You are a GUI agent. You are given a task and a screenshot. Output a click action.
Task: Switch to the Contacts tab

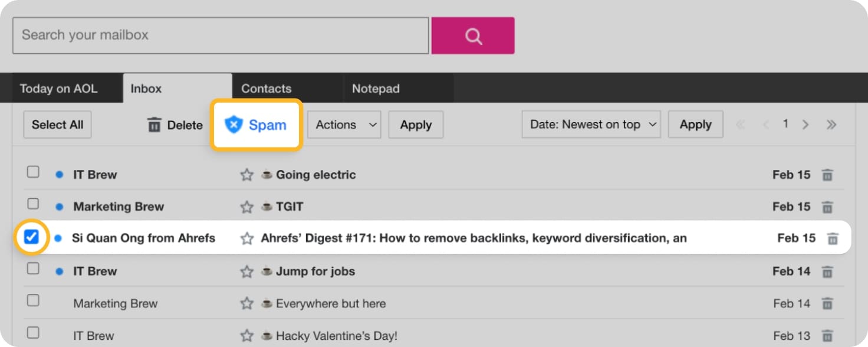tap(266, 88)
